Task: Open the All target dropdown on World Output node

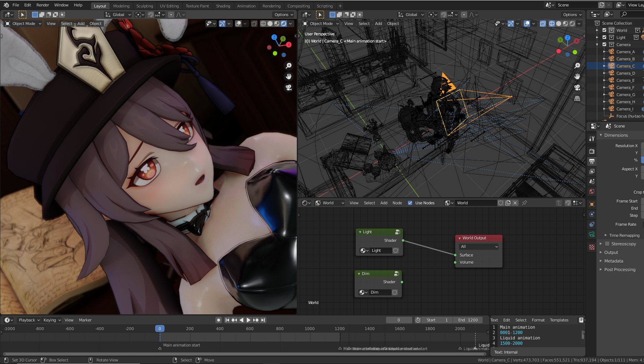Action: (x=479, y=246)
